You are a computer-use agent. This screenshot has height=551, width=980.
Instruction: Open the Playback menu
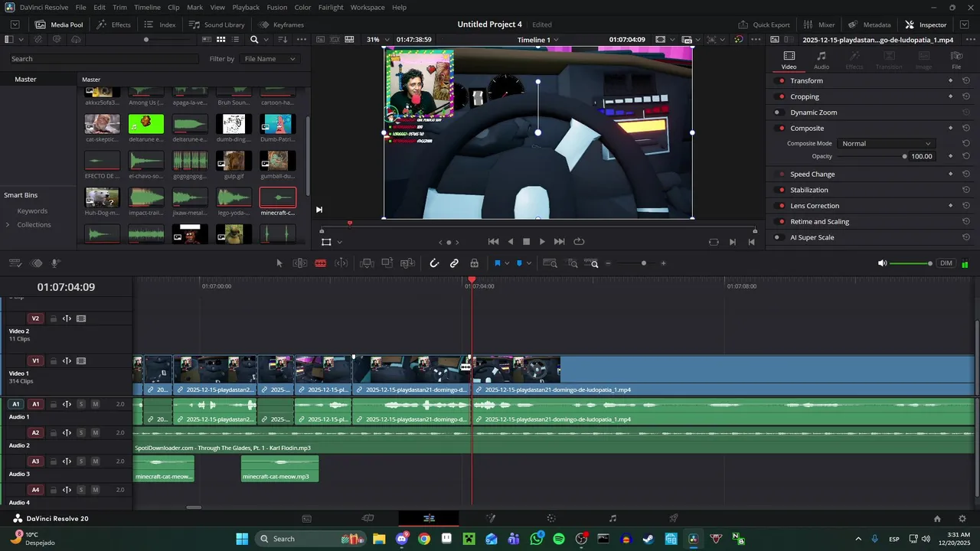click(x=246, y=7)
